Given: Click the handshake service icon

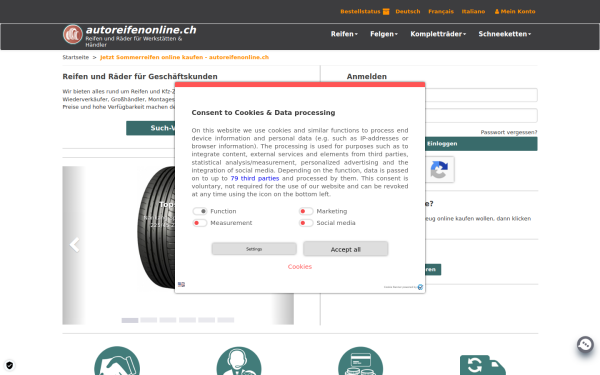Looking at the screenshot, I should tap(117, 361).
